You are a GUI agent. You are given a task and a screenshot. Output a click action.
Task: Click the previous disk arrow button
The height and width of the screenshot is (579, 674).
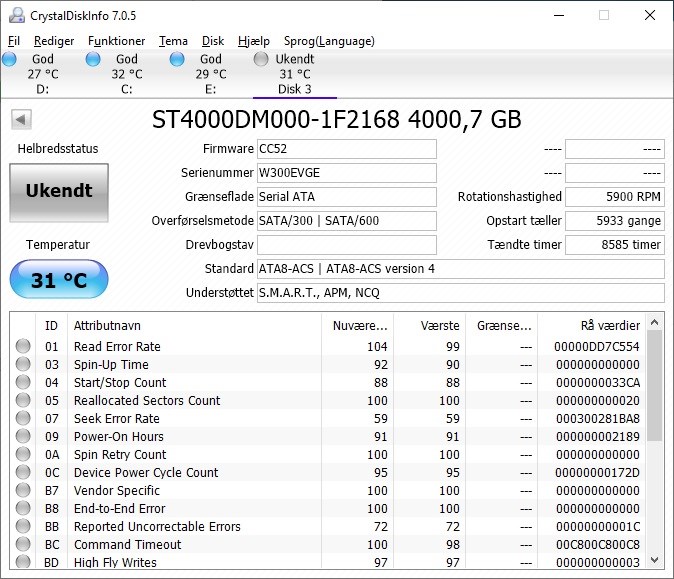tap(21, 119)
